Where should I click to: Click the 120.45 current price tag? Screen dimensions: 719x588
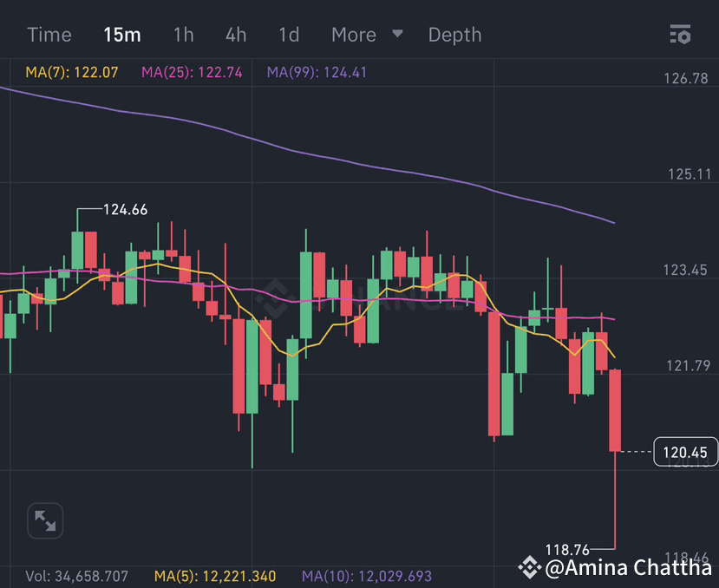click(684, 453)
